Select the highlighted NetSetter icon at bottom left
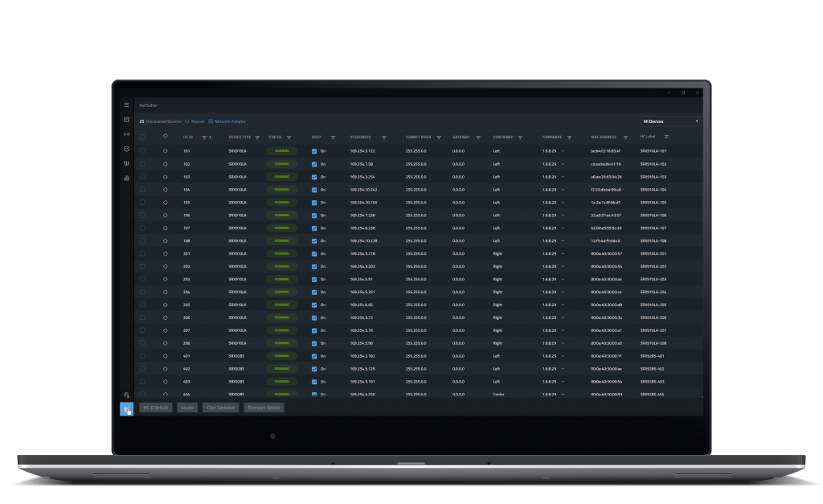 [127, 410]
